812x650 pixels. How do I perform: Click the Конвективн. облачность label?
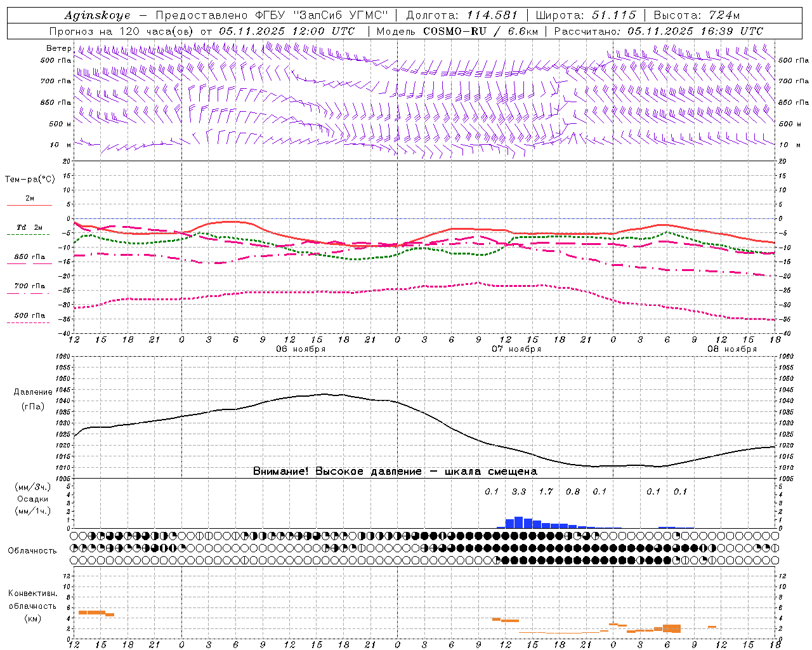click(32, 600)
